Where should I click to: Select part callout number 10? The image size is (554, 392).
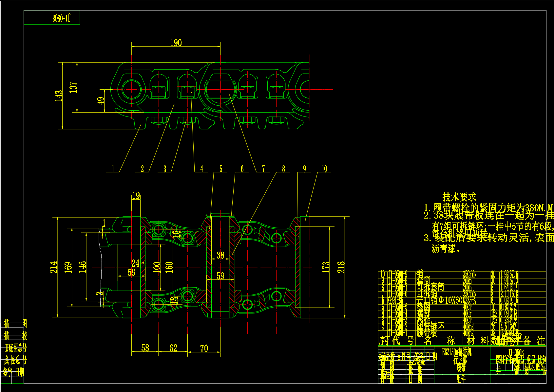click(x=324, y=169)
